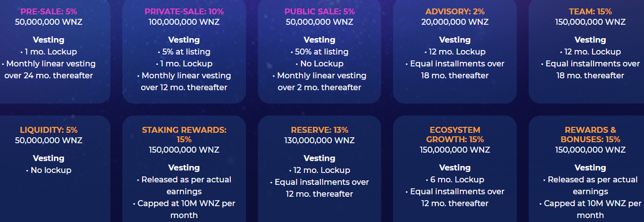Click the TEAM: 15% heading

click(x=590, y=11)
